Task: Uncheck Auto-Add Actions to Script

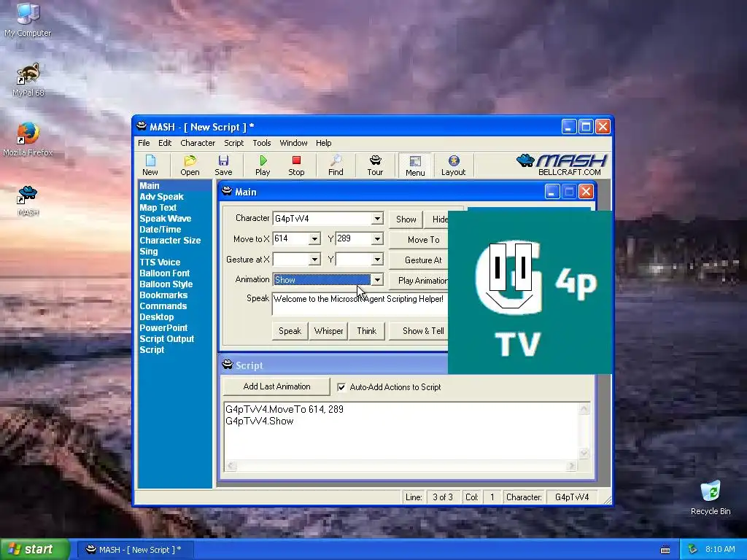Action: point(341,387)
